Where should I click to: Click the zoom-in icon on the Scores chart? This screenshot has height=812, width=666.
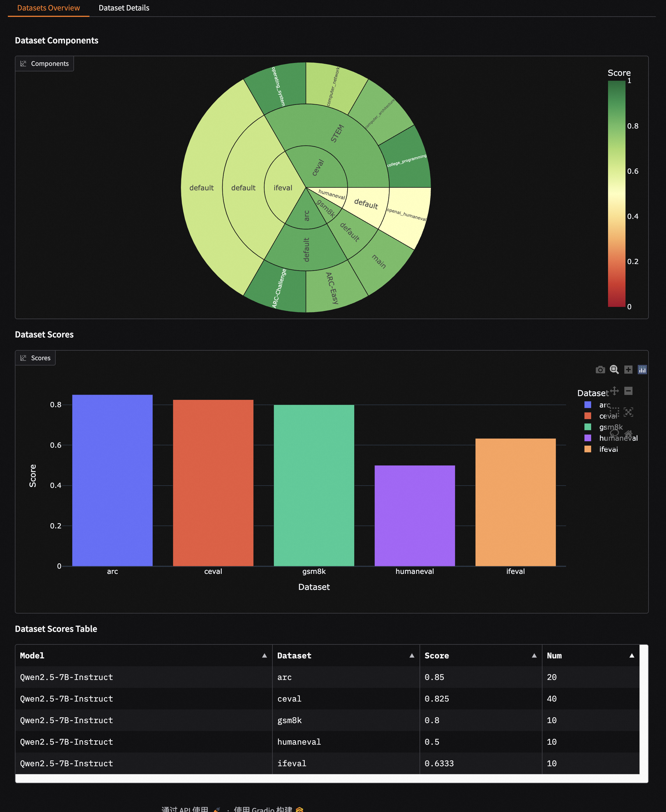pos(628,370)
